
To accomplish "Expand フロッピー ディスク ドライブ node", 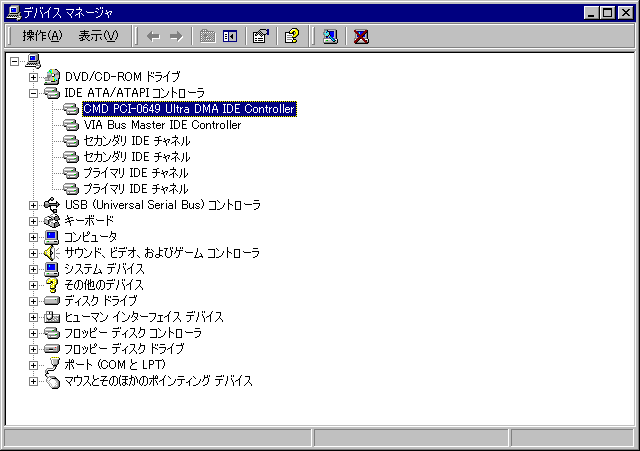I will coord(33,349).
